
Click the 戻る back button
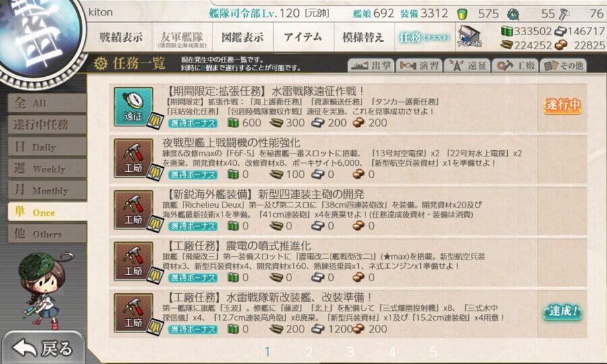click(x=43, y=348)
